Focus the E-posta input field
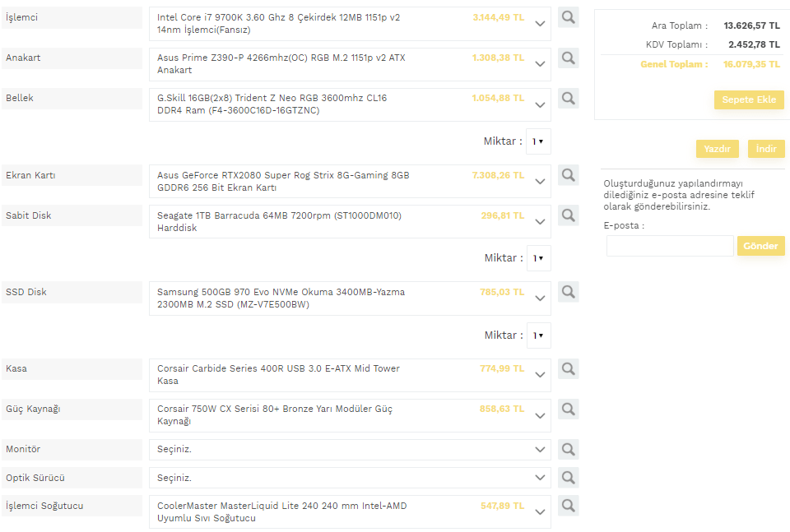Viewport: 790px width, 532px height. (x=669, y=246)
